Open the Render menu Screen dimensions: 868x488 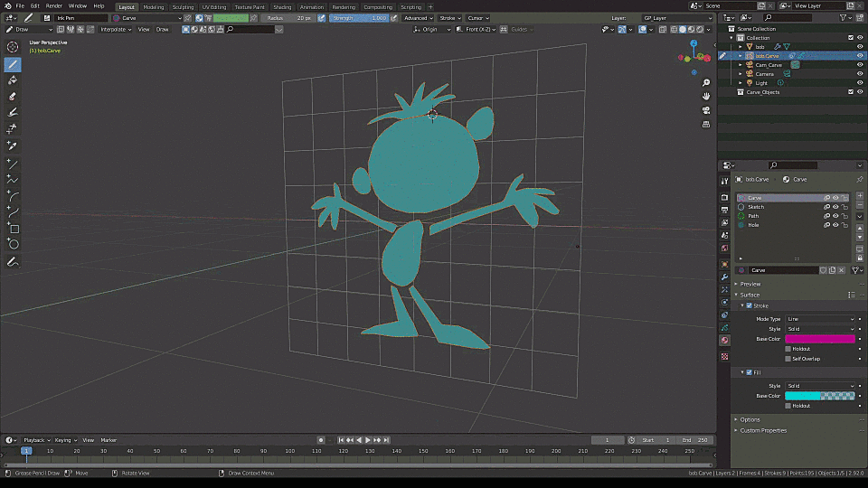pos(53,6)
